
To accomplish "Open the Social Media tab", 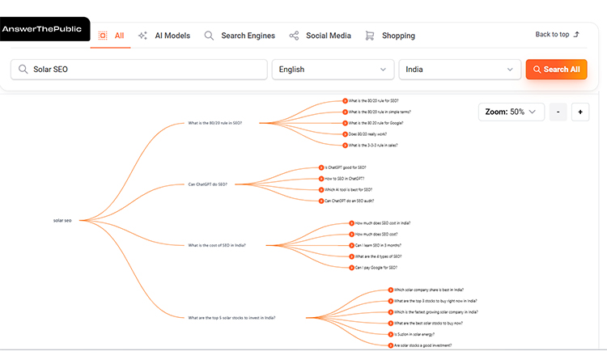I will (320, 36).
